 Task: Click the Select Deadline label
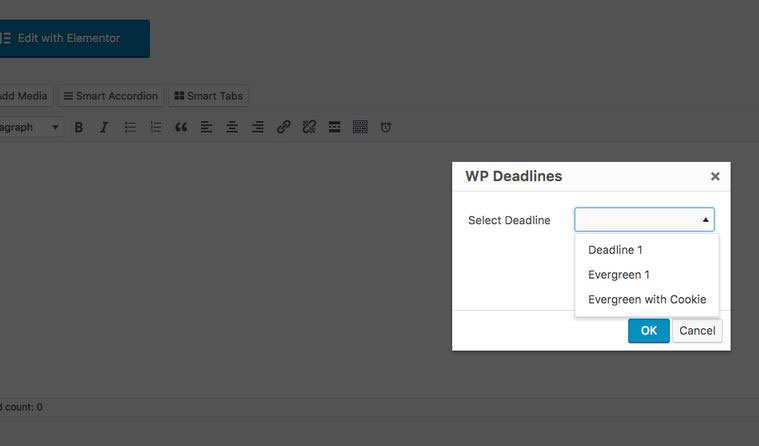509,220
